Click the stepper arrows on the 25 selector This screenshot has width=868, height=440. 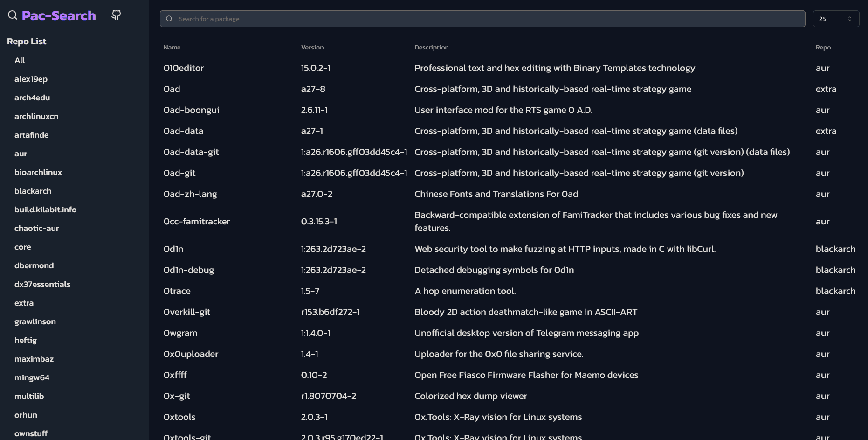click(850, 19)
